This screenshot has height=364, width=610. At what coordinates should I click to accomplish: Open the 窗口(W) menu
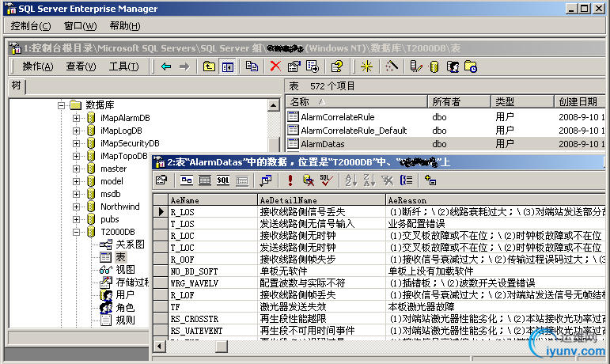[80, 26]
